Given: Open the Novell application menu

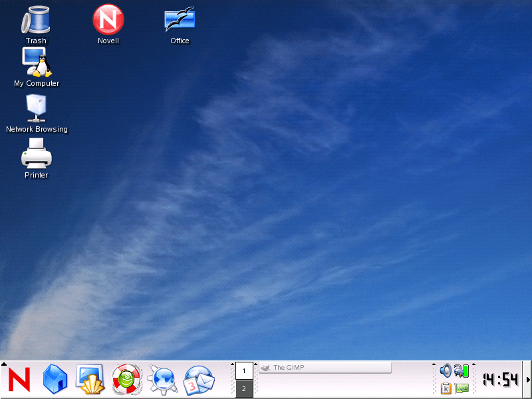Looking at the screenshot, I should coord(19,379).
